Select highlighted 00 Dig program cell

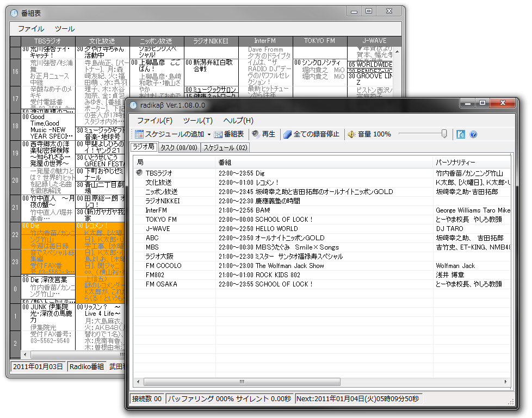[48, 248]
